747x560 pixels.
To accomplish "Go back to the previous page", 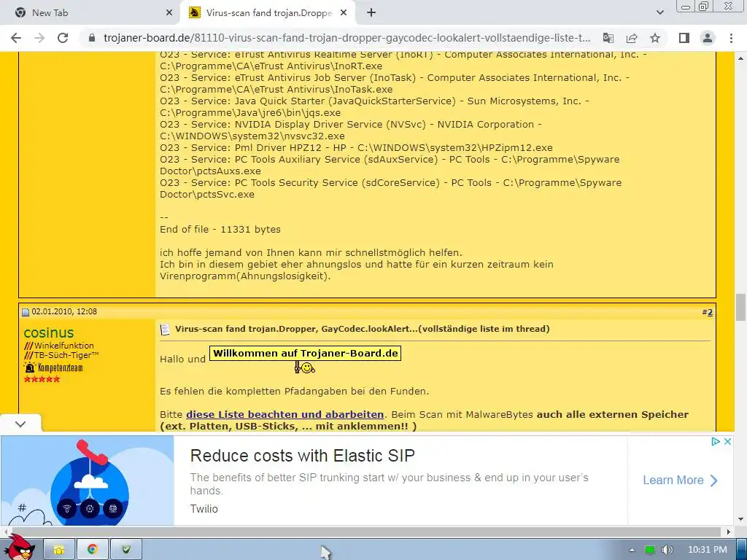I will 16,38.
